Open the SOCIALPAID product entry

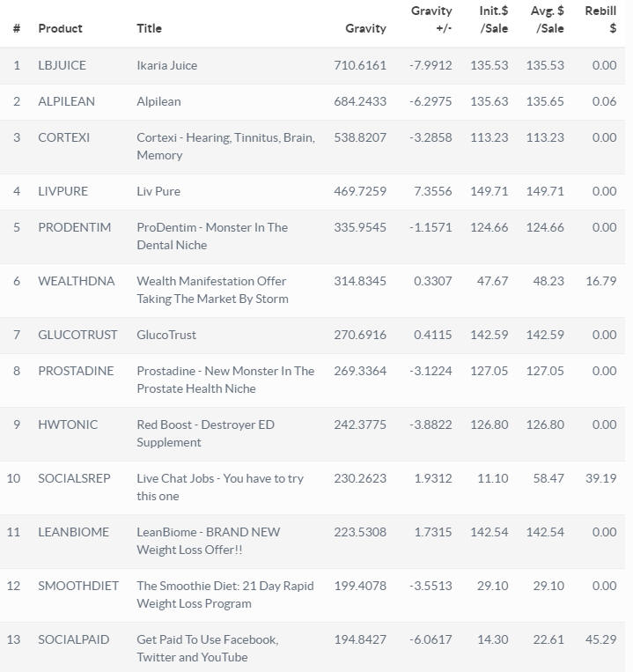(74, 639)
